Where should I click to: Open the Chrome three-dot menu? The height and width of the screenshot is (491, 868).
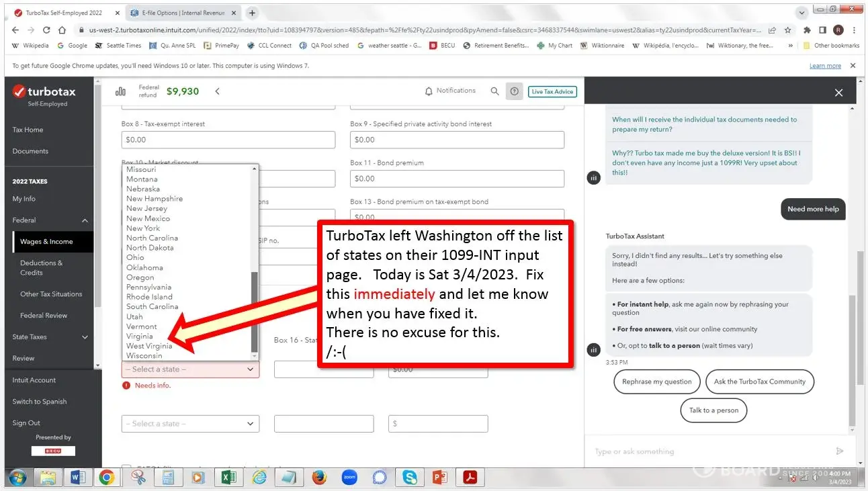(x=854, y=30)
